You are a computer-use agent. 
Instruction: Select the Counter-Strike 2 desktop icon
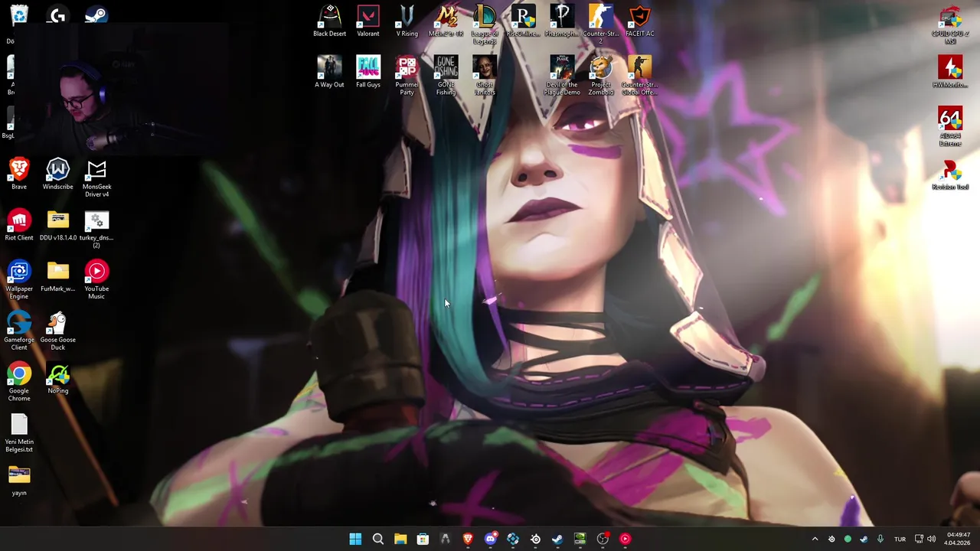click(x=601, y=24)
